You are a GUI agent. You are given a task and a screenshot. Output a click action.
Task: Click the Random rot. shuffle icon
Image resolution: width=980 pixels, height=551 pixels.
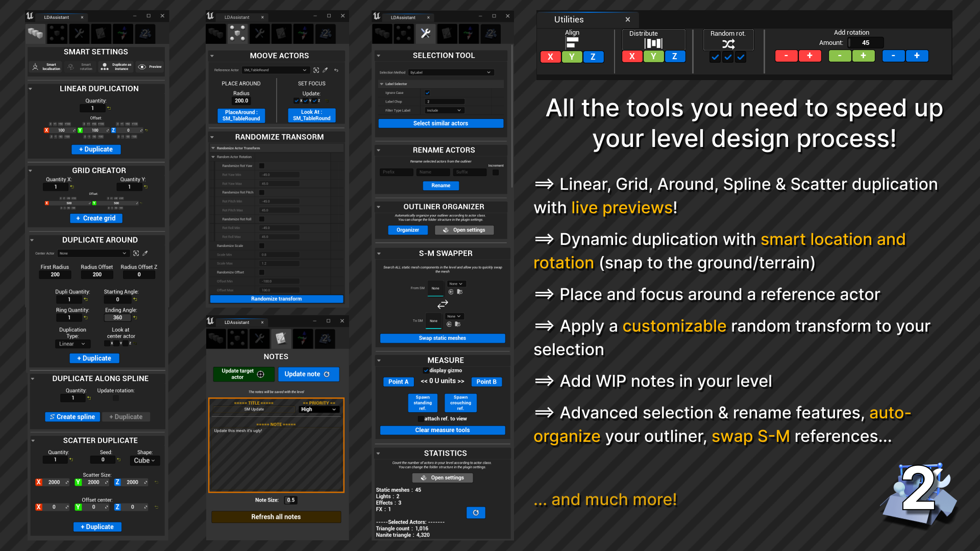tap(728, 44)
